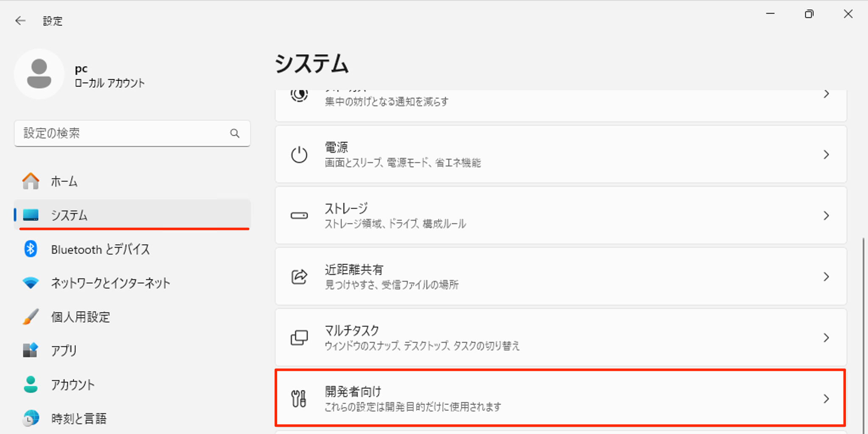Click the 電源 power icon
This screenshot has width=868, height=434.
299,155
